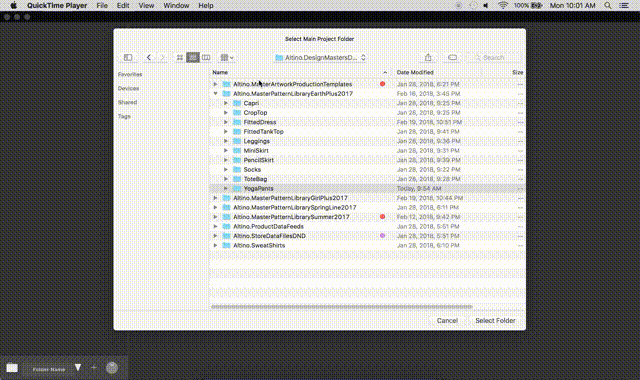The image size is (640, 380).
Task: Select Altino.ProductDataFeeds folder name
Action: [x=268, y=227]
